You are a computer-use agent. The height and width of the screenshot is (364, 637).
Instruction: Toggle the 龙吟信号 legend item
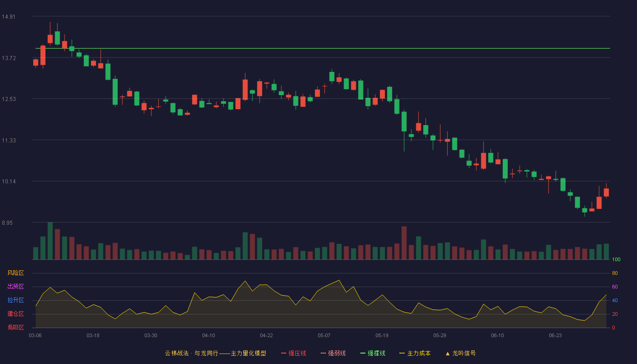click(x=460, y=353)
